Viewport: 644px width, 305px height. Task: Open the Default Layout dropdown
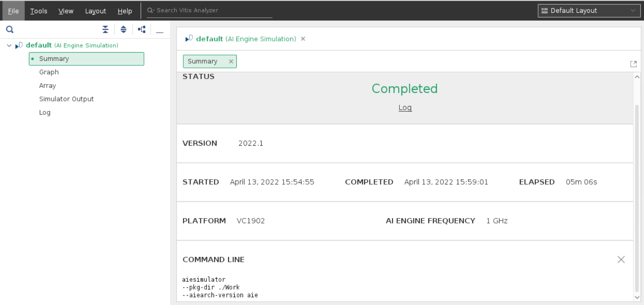589,10
